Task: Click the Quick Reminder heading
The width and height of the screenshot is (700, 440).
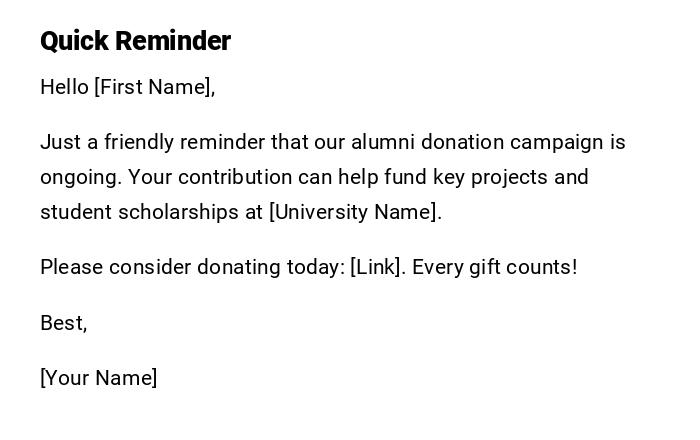Action: coord(135,41)
